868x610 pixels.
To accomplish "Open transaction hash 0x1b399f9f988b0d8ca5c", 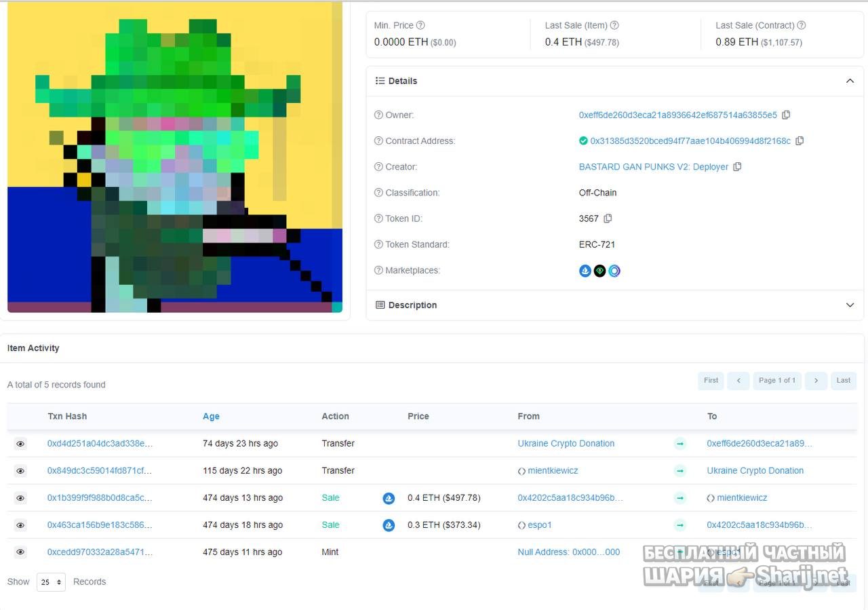I will pyautogui.click(x=100, y=498).
